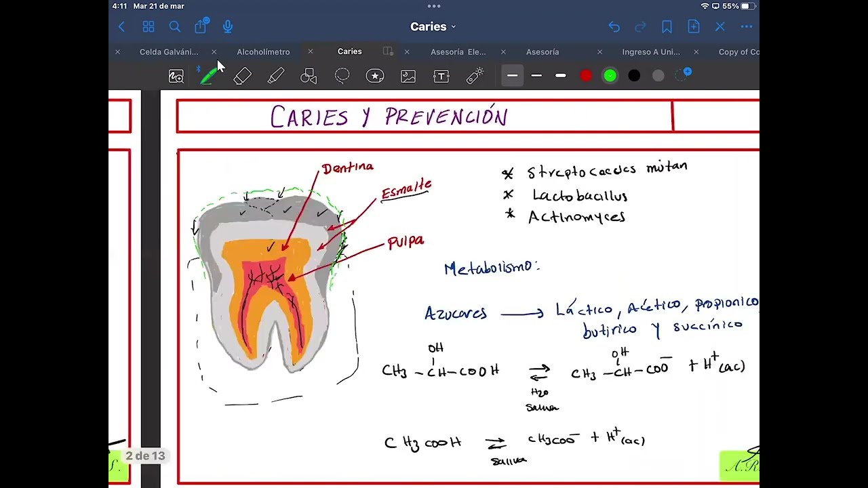Check the battery 55% status indicator
The width and height of the screenshot is (868, 488).
(x=739, y=6)
